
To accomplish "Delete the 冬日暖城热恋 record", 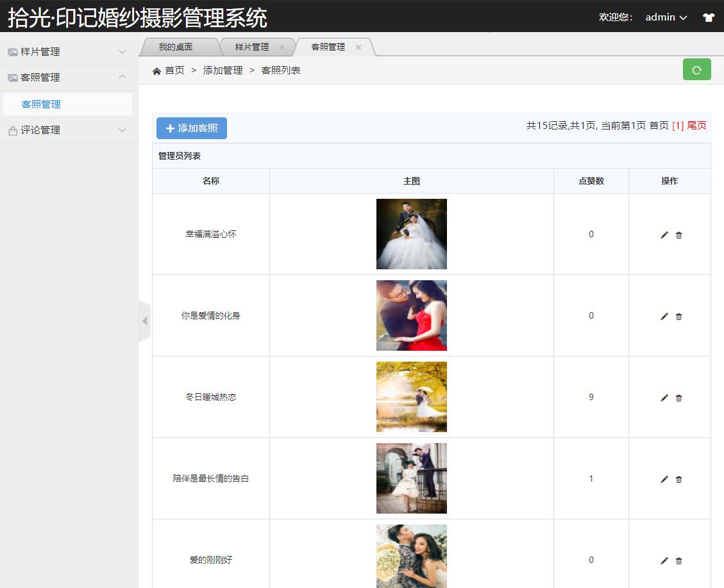I will click(x=678, y=398).
